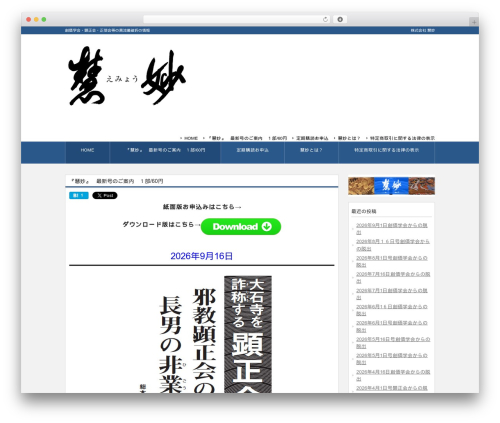500x423 pixels.
Task: Click the green Download button
Action: point(241,227)
